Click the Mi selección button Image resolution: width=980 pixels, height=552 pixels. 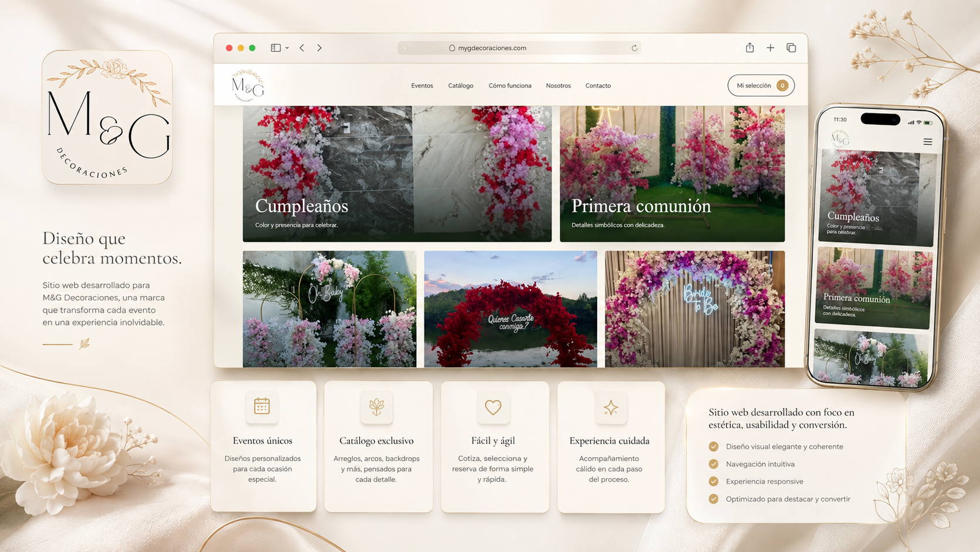tap(761, 86)
